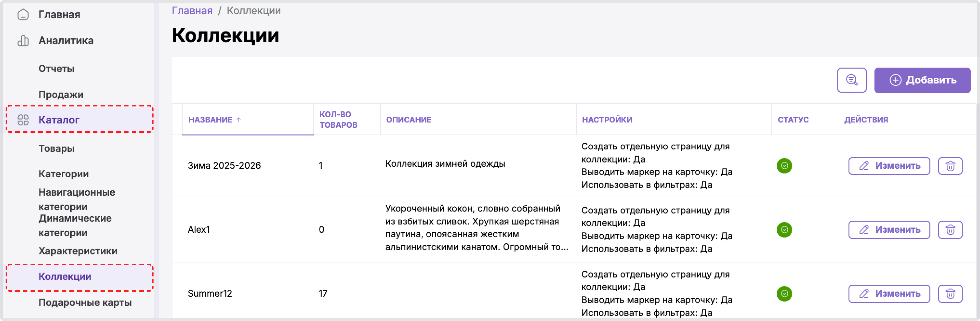Click the Добавить button

pos(922,80)
